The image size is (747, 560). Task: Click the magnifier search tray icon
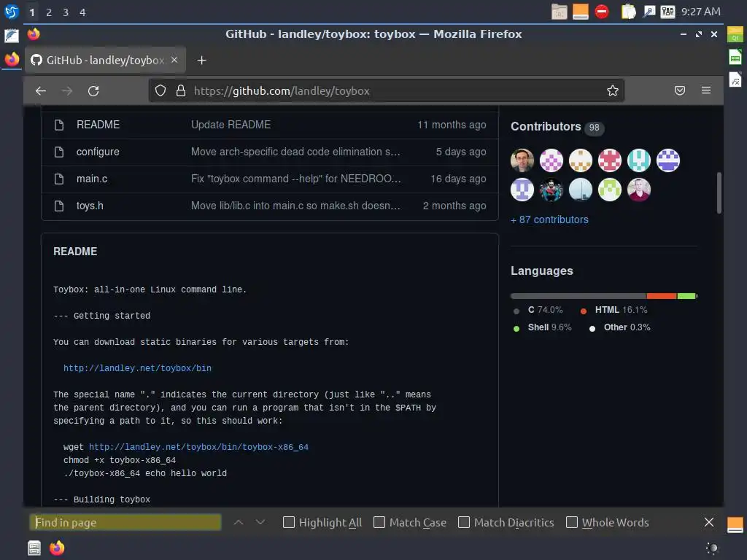(649, 12)
